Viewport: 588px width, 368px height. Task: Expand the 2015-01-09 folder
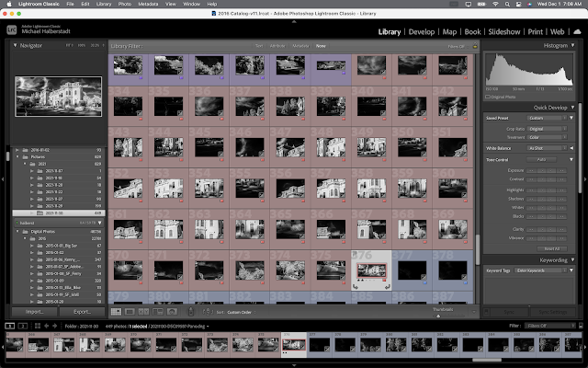click(x=32, y=281)
